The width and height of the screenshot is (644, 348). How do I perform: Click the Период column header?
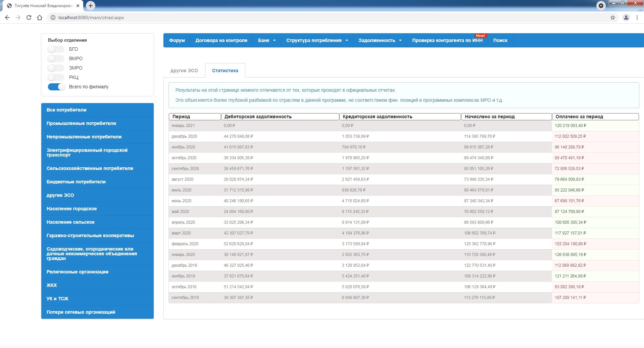[x=195, y=117]
